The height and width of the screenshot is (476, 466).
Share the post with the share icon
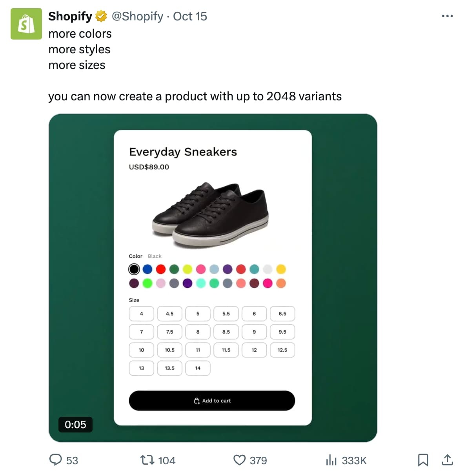click(448, 460)
